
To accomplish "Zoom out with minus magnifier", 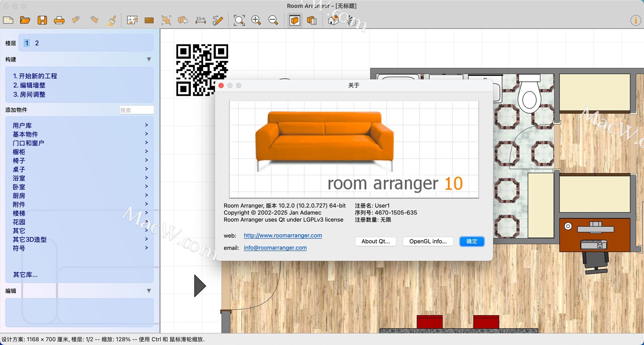I will [x=273, y=20].
